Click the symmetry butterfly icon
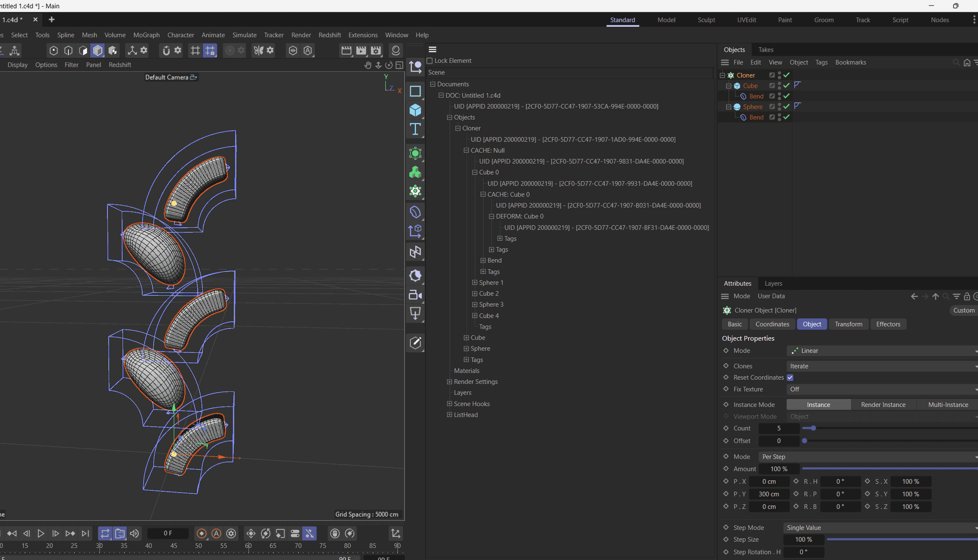The height and width of the screenshot is (560, 978). (x=258, y=50)
